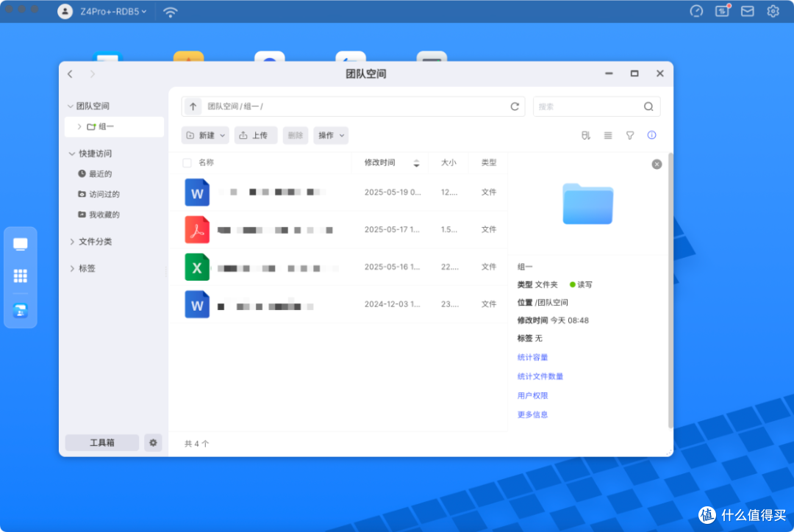
Task: Switch to list view icon
Action: tap(608, 135)
